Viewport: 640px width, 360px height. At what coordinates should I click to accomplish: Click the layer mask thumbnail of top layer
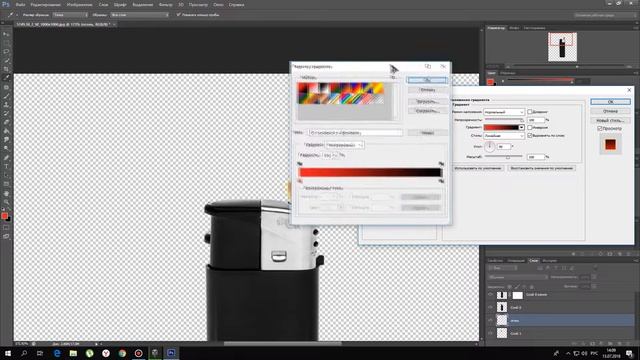517,295
